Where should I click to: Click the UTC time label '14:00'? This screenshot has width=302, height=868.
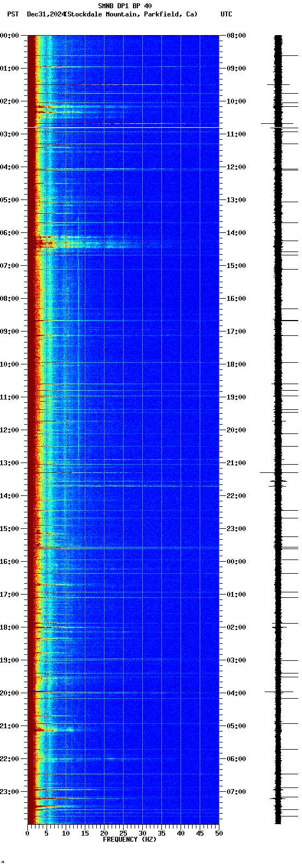[236, 233]
